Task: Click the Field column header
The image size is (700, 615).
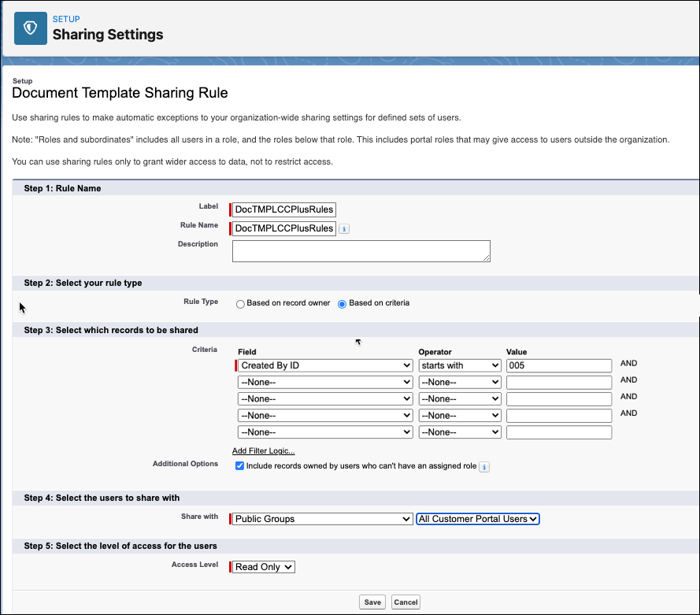Action: coord(247,352)
